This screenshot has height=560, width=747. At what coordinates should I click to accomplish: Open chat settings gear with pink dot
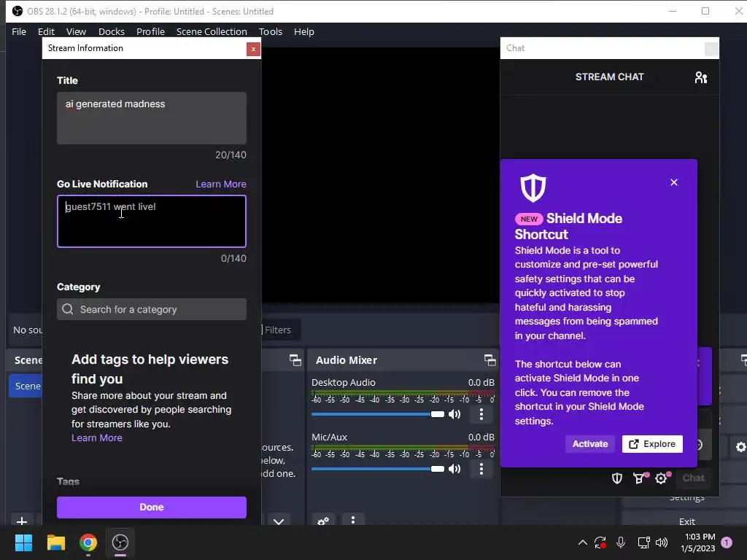coord(661,478)
